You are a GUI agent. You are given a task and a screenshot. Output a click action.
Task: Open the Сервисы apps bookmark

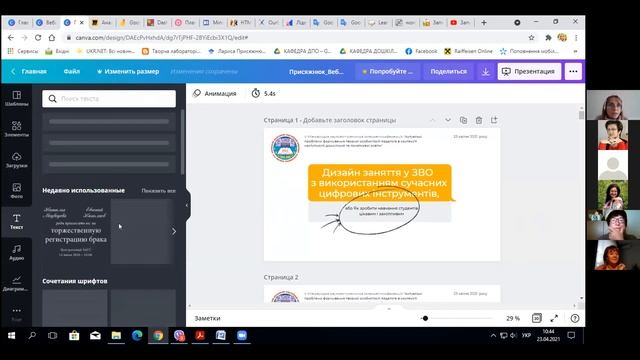point(23,51)
